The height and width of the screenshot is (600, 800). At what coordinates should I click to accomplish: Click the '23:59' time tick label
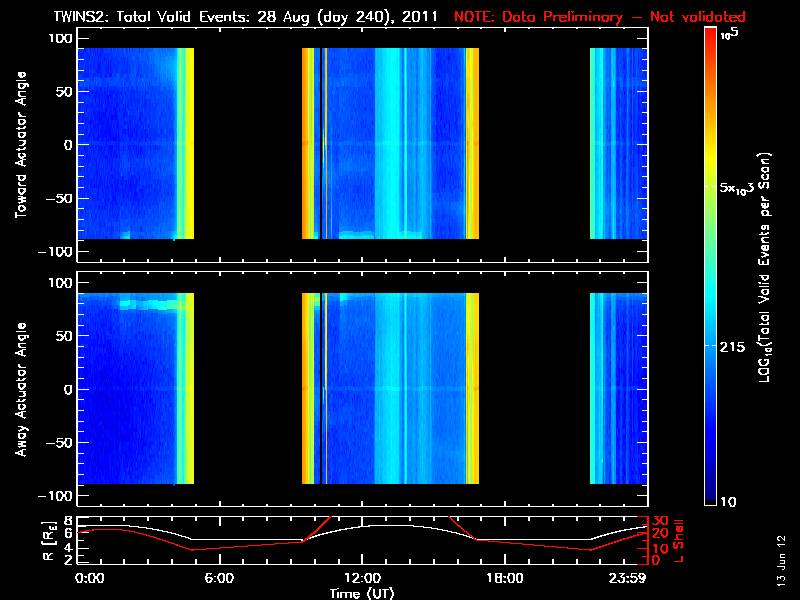pos(628,578)
